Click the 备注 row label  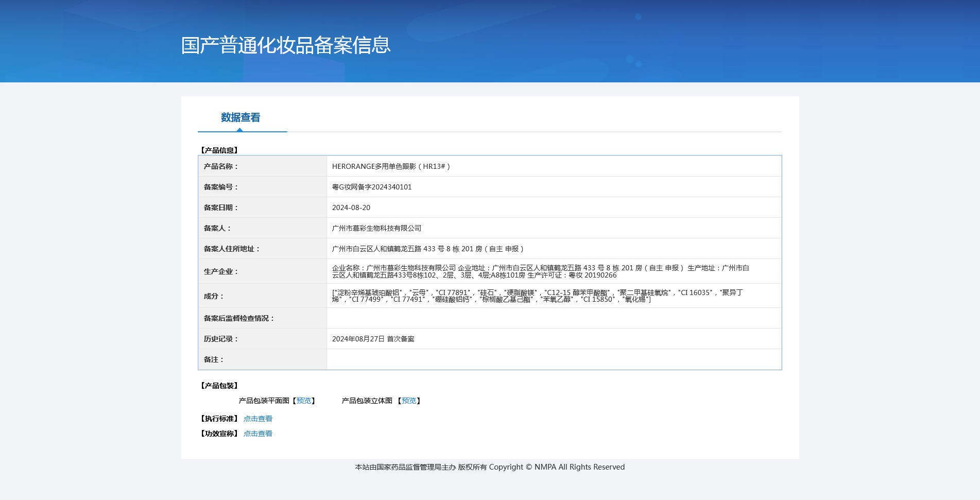click(214, 359)
